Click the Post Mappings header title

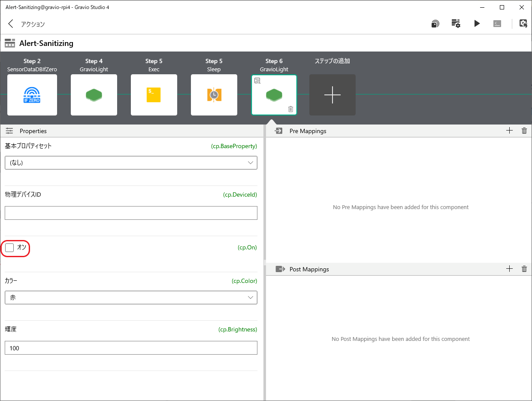[309, 269]
